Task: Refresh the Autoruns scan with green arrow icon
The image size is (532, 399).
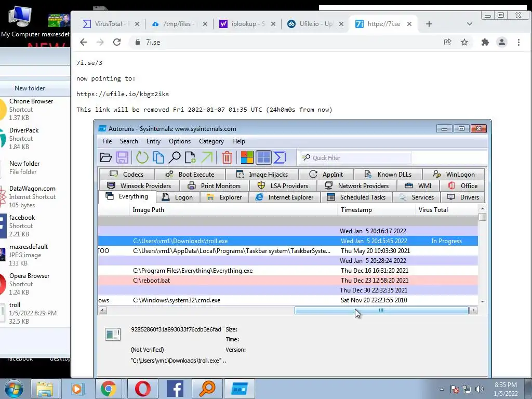Action: pos(142,157)
